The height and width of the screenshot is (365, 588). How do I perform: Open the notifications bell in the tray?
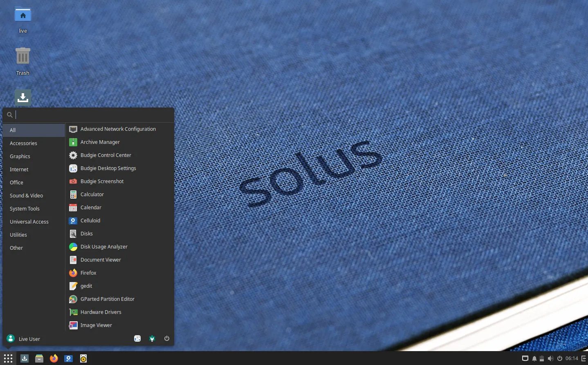point(534,358)
